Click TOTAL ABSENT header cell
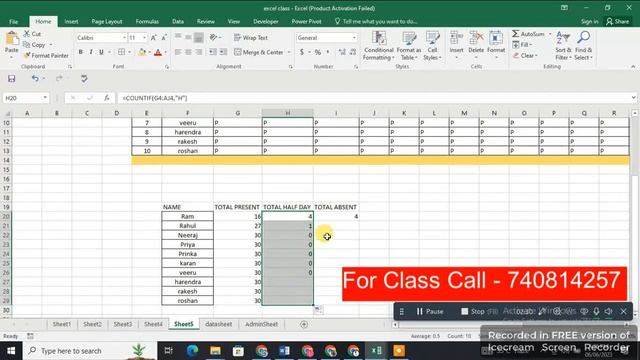This screenshot has width=640, height=360. [x=336, y=207]
